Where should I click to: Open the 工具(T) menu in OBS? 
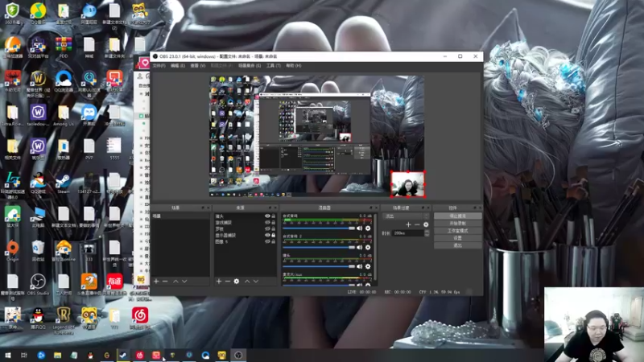tap(274, 66)
